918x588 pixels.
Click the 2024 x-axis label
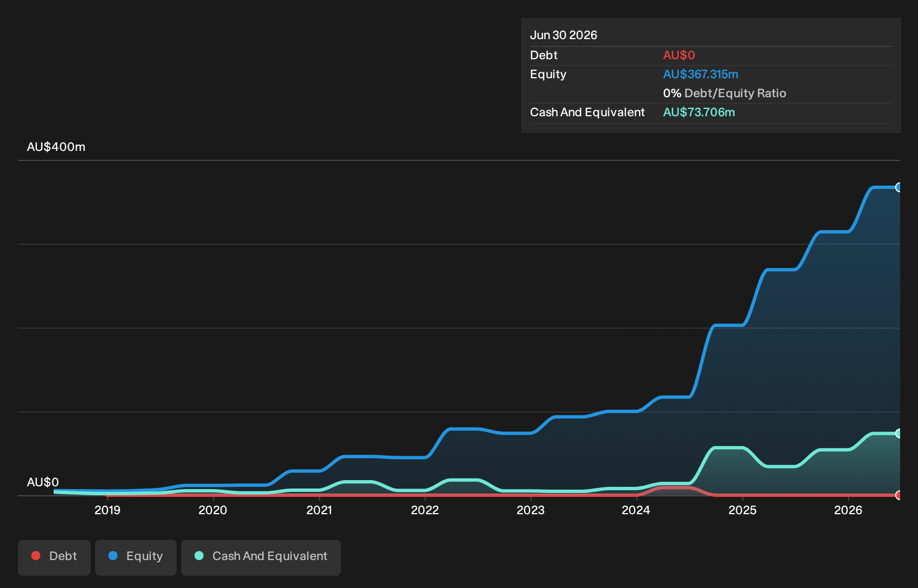[x=636, y=510]
